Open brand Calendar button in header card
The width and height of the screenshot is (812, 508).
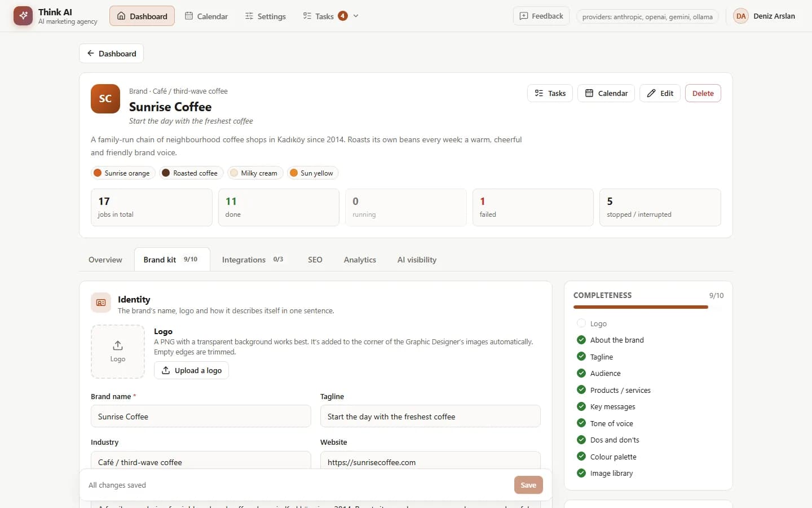pyautogui.click(x=606, y=93)
